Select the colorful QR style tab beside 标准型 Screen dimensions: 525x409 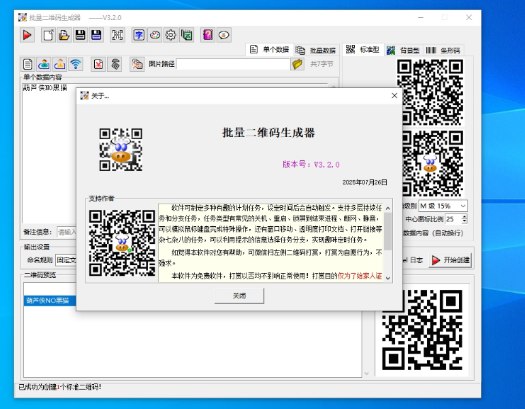403,50
